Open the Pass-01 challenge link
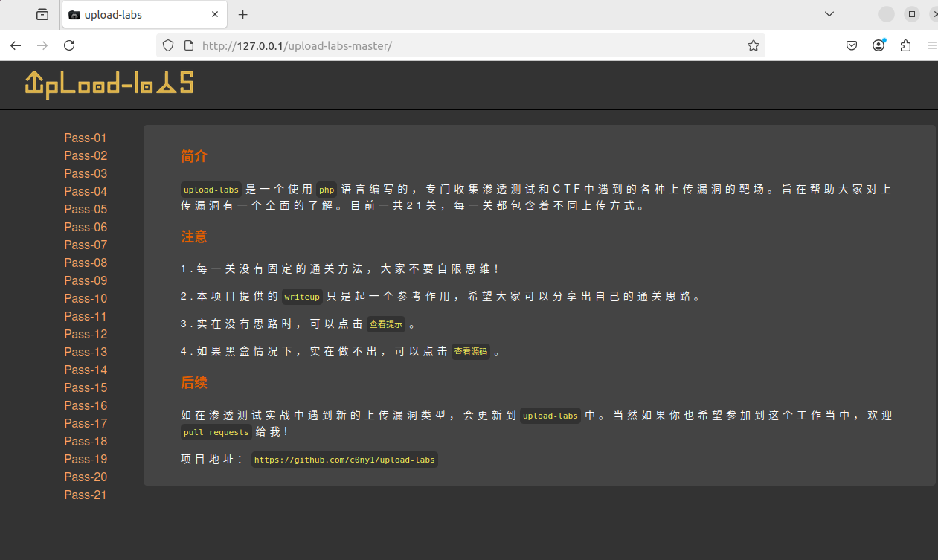Screen dimensions: 938x560 point(85,138)
